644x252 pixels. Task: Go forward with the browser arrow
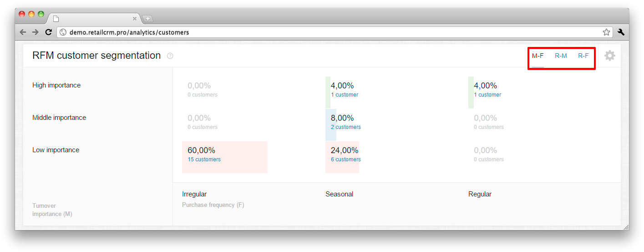tap(35, 32)
